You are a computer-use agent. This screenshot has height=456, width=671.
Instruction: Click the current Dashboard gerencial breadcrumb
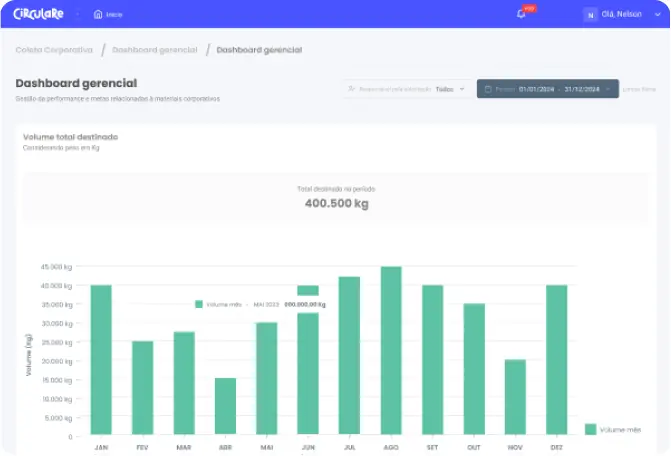click(x=259, y=50)
